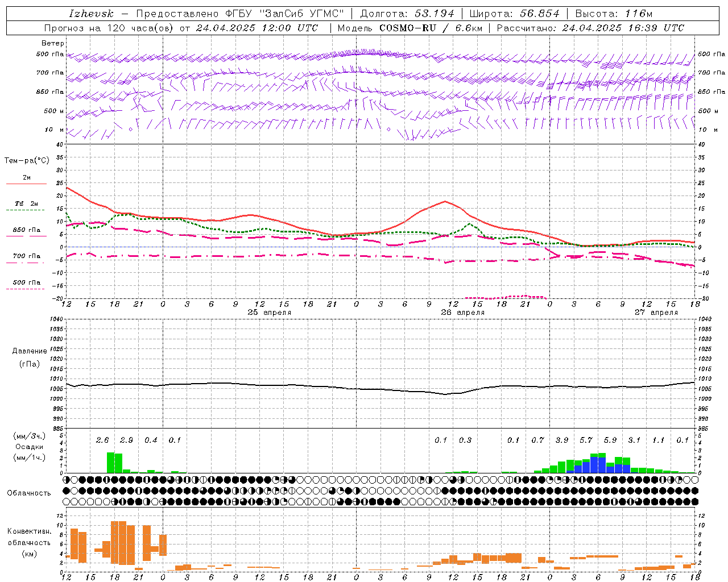
Task: Click precipitation value "1.1"
Action: tap(659, 440)
